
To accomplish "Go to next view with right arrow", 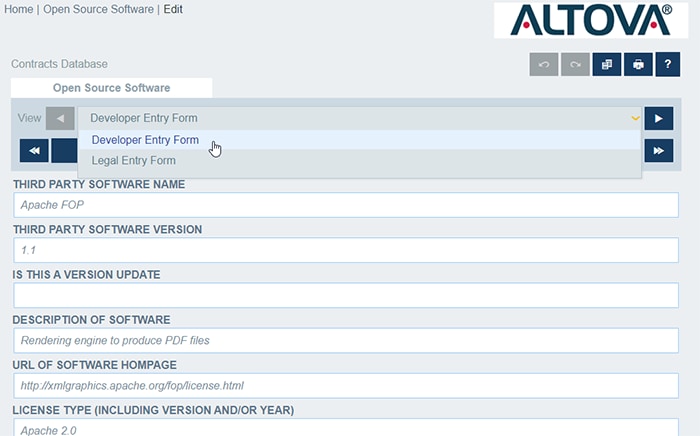I will click(x=658, y=118).
